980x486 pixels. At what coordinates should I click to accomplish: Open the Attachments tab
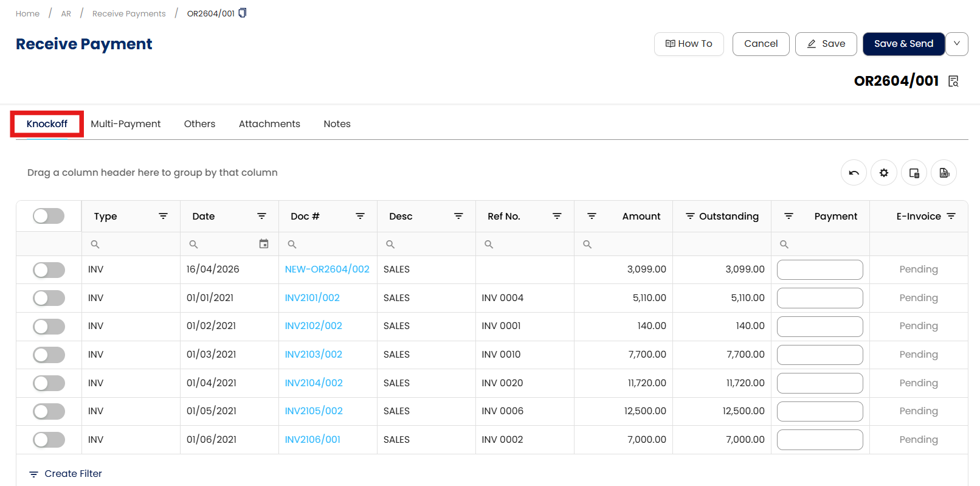click(x=269, y=124)
